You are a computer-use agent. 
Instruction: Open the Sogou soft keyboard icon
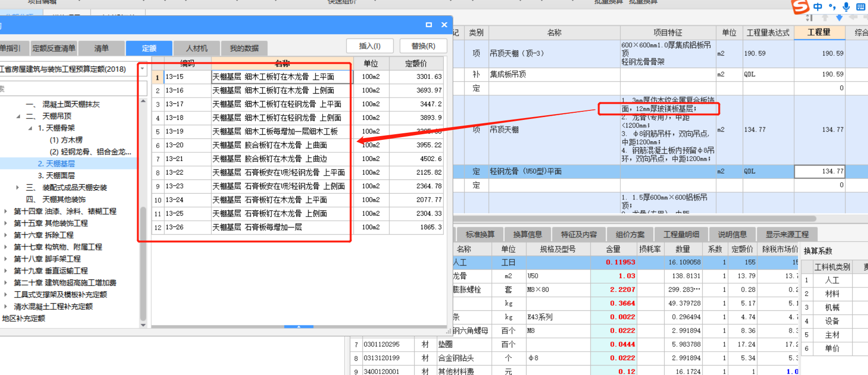tap(861, 7)
